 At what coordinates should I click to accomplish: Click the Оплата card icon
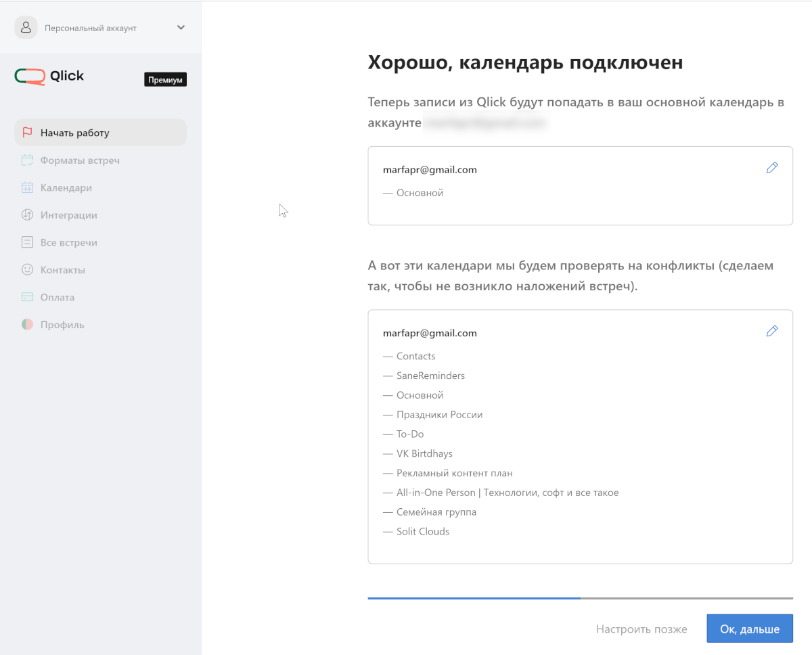(27, 297)
